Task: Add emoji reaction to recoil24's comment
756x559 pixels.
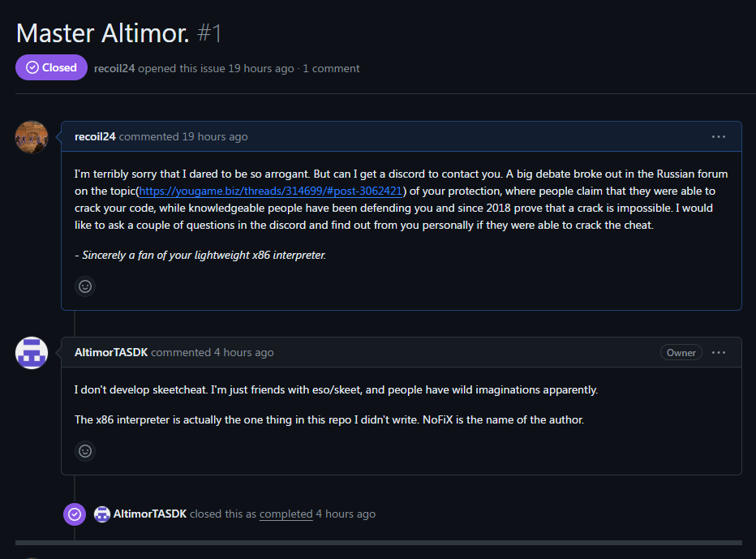Action: 85,286
